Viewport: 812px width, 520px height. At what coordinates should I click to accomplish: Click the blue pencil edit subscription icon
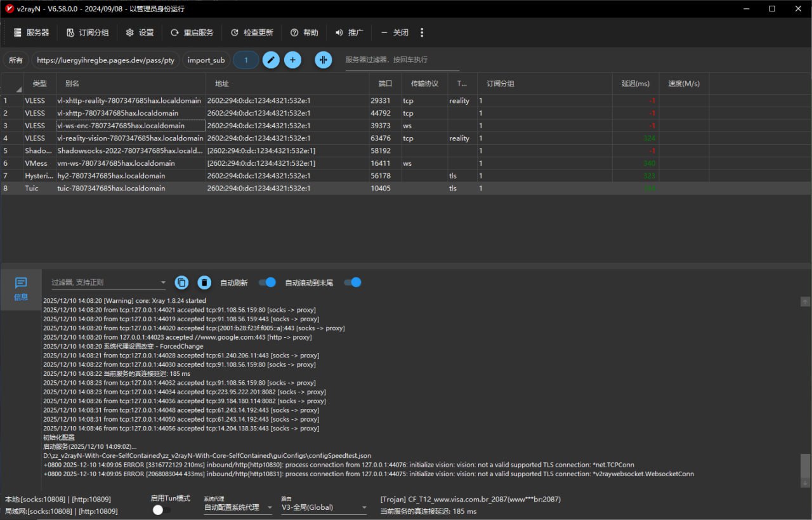pyautogui.click(x=271, y=60)
